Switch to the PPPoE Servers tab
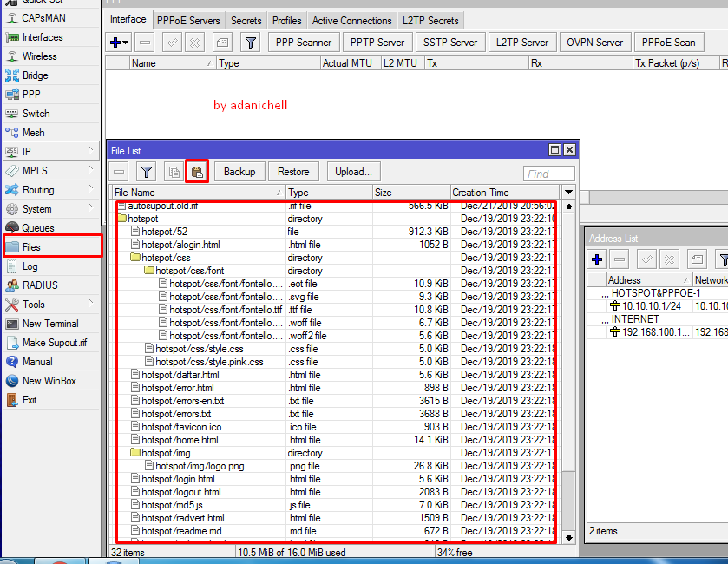 [187, 18]
